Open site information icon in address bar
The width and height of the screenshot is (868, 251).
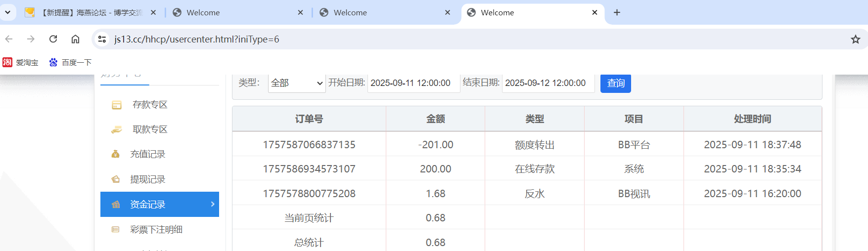click(102, 39)
